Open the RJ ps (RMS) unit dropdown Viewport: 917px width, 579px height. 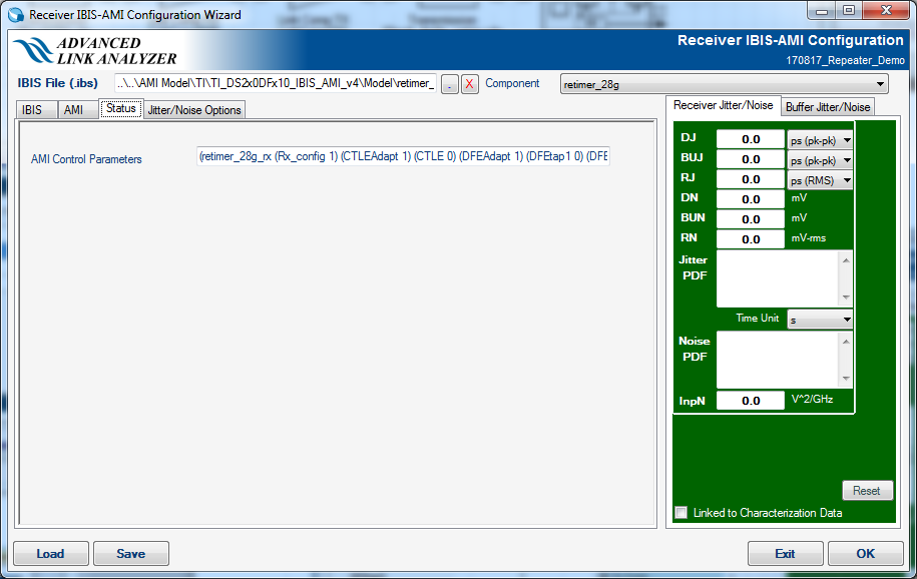(820, 180)
